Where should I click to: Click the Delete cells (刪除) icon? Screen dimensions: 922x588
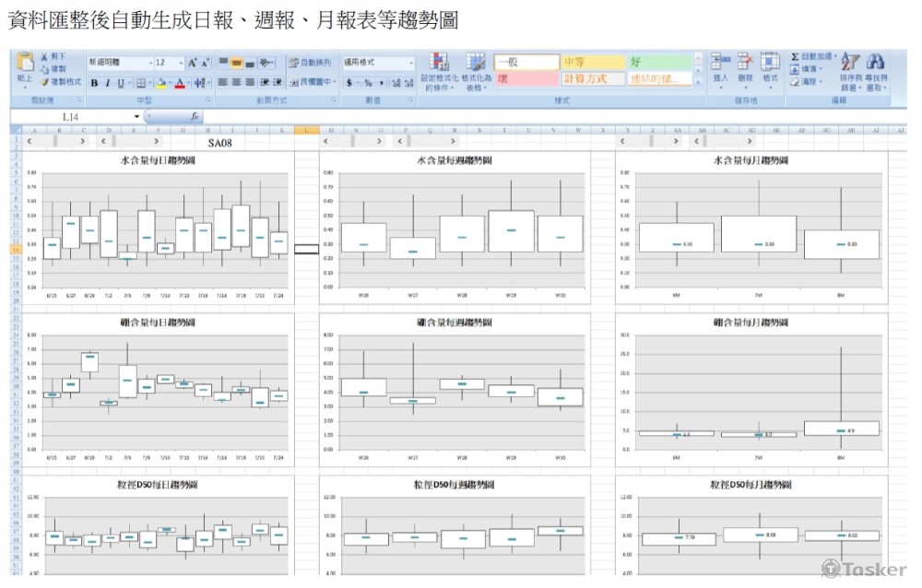(745, 65)
